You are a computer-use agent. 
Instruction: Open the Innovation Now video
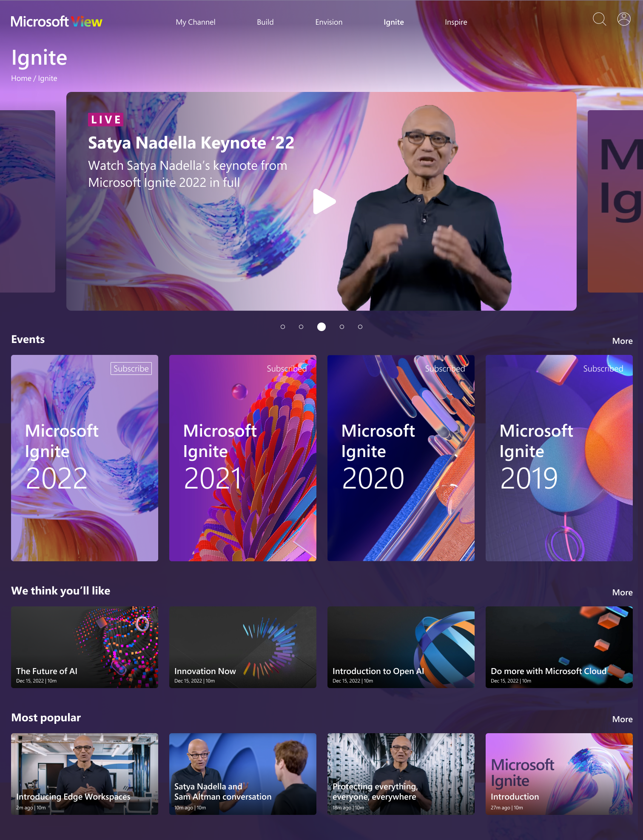(243, 647)
